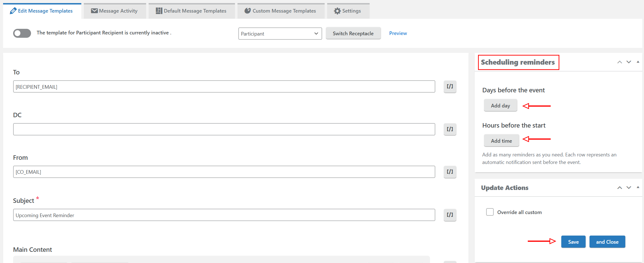The width and height of the screenshot is (644, 263).
Task: Click the pencil icon on Edit Message Templates
Action: point(13,11)
